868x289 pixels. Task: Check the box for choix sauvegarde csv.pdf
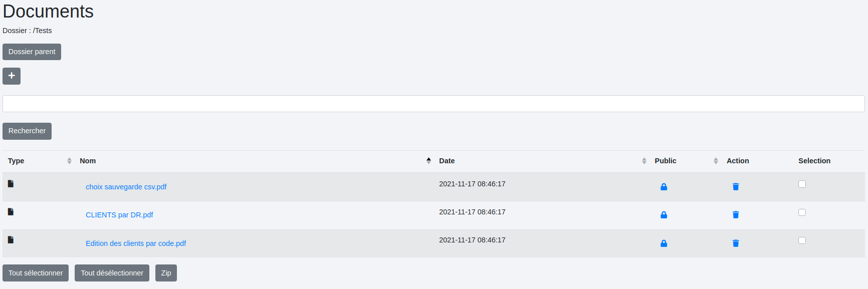802,184
